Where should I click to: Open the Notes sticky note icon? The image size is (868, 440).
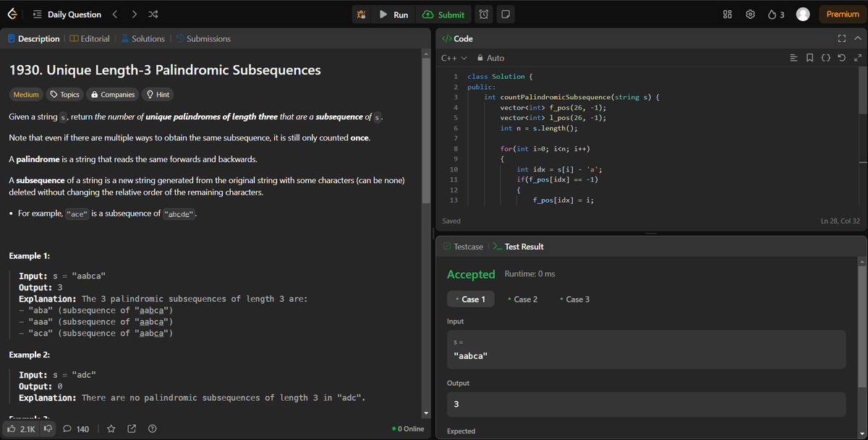(x=505, y=14)
